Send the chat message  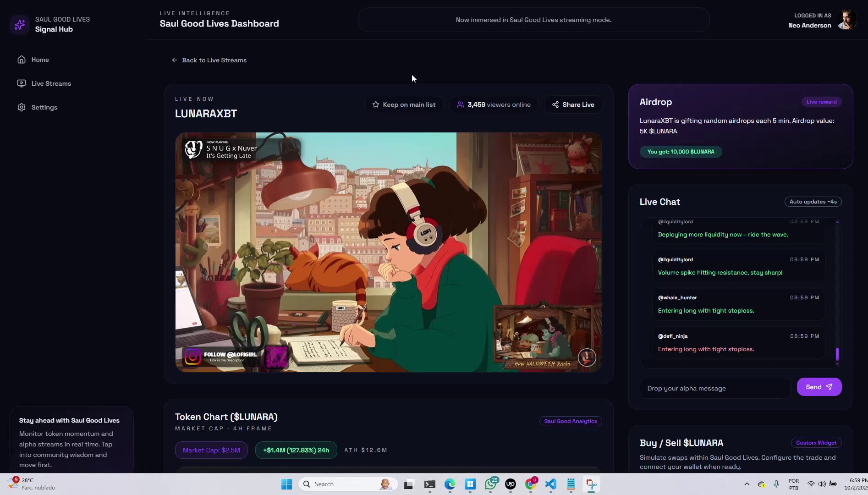pos(819,387)
